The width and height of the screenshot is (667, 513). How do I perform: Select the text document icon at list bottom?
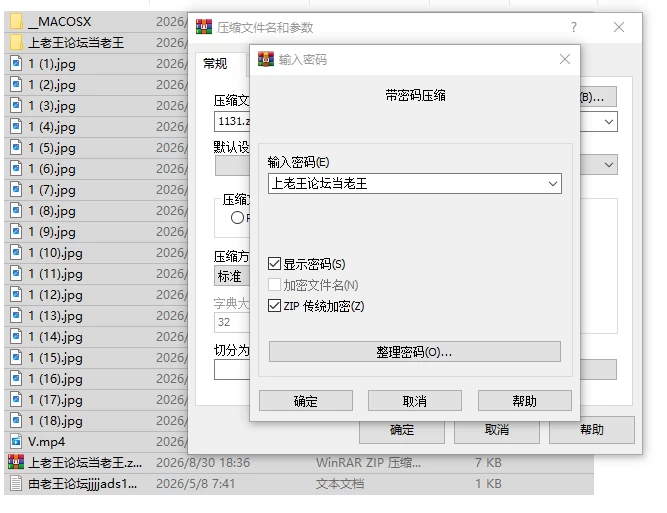pyautogui.click(x=16, y=484)
